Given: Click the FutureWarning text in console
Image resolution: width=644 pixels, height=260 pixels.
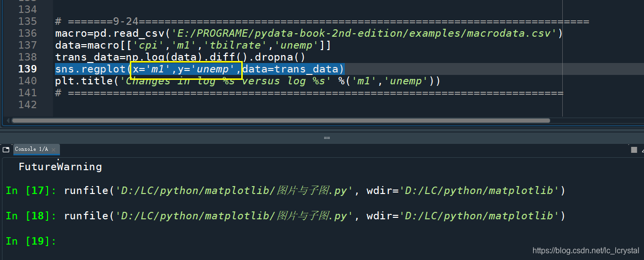Looking at the screenshot, I should (x=60, y=167).
